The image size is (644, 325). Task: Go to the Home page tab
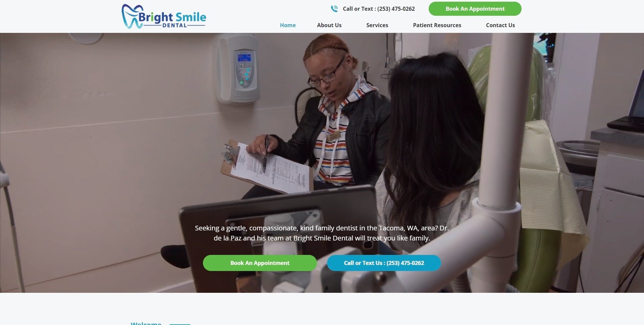[288, 25]
